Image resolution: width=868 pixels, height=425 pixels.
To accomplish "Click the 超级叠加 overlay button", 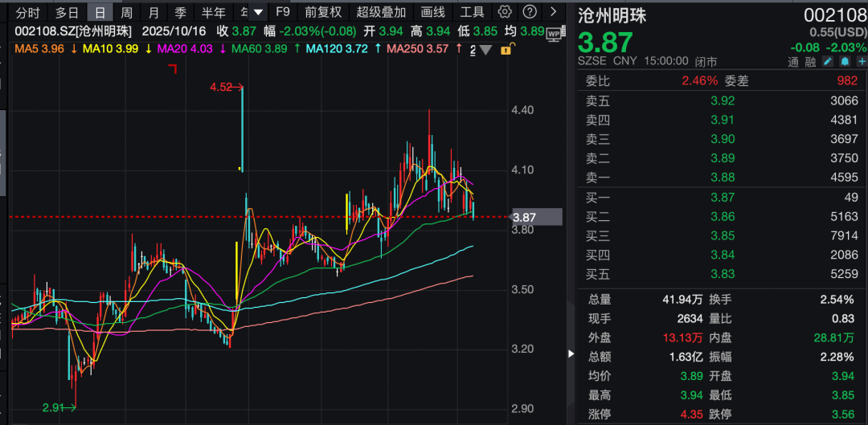I will point(381,12).
